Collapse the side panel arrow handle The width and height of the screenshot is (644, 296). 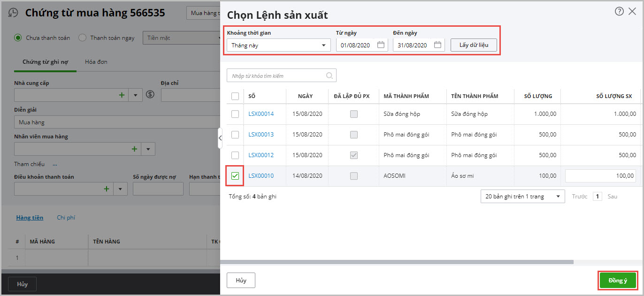220,137
